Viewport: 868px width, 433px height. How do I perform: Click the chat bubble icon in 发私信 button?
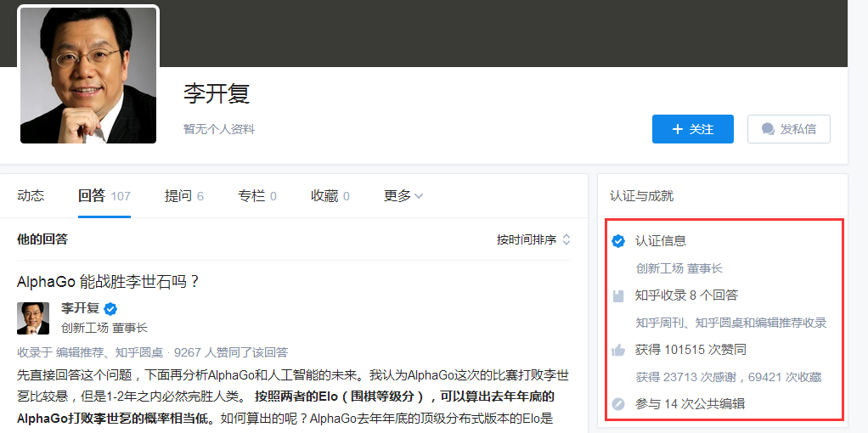point(768,130)
